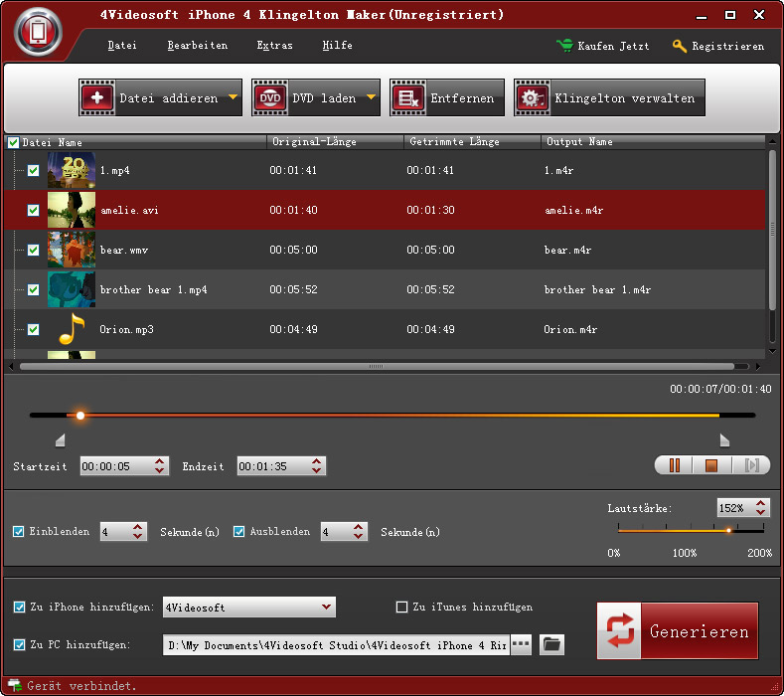Viewport: 784px width, 696px height.
Task: Open output folder with folder icon
Action: [x=551, y=645]
